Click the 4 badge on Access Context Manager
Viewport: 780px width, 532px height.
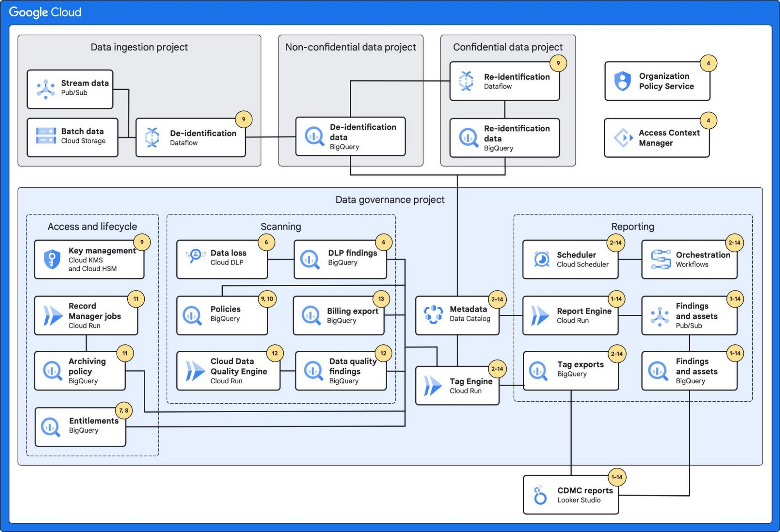click(709, 121)
